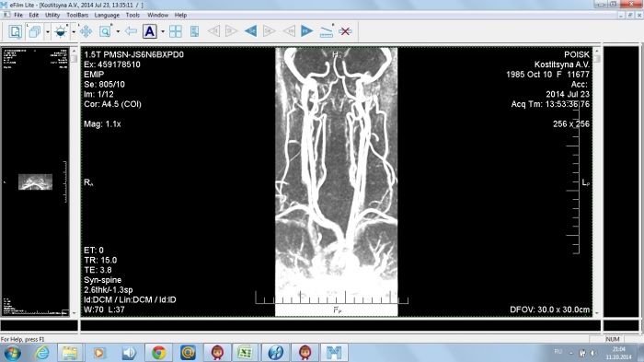The width and height of the screenshot is (644, 362).
Task: Click the 'W:70 L:37' window level text
Action: click(104, 309)
